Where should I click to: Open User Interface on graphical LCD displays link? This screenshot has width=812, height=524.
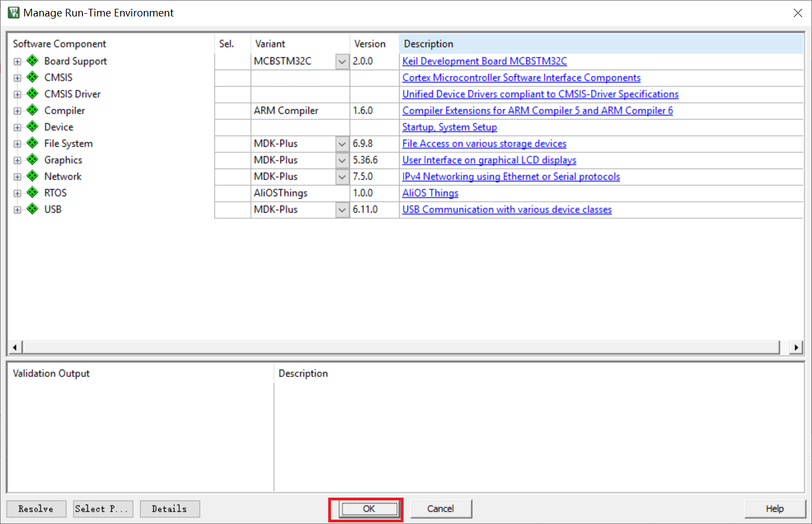pos(489,160)
